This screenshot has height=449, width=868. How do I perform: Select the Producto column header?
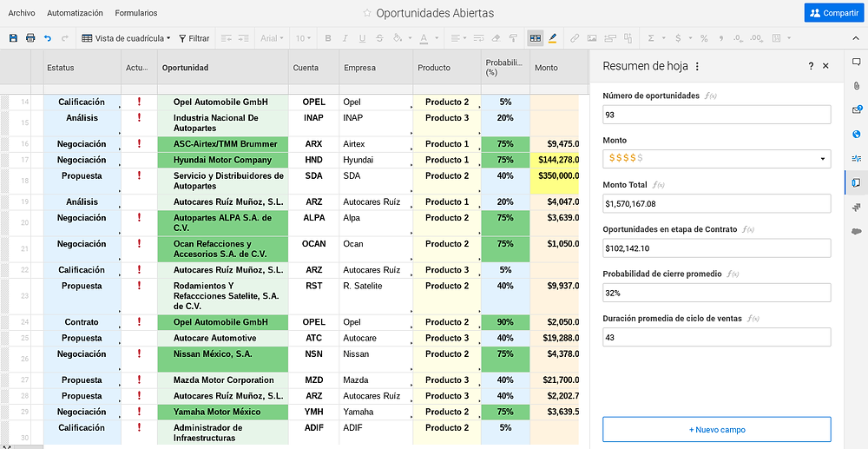coord(447,68)
